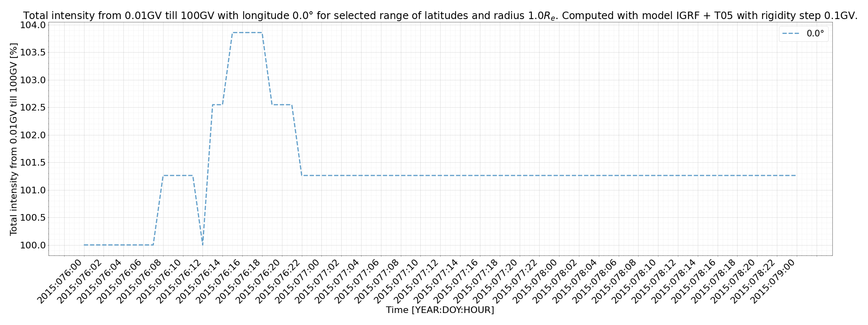868x325 pixels.
Task: Click the peak plateau near 103.85
Action: (x=247, y=32)
